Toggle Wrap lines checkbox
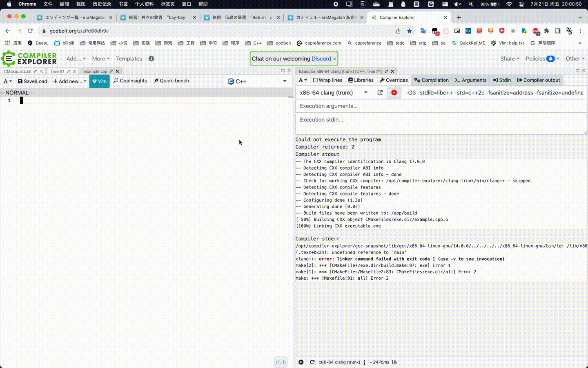588x368 pixels. 327,80
